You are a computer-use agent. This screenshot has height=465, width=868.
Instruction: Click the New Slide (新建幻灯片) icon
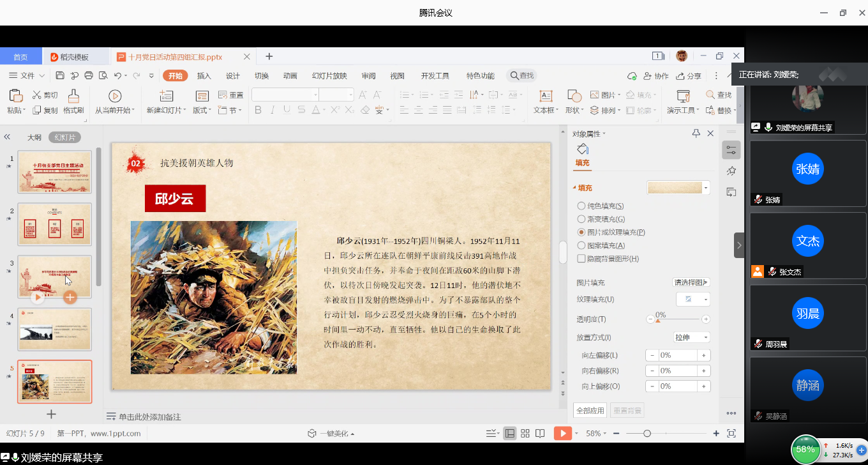(x=167, y=96)
